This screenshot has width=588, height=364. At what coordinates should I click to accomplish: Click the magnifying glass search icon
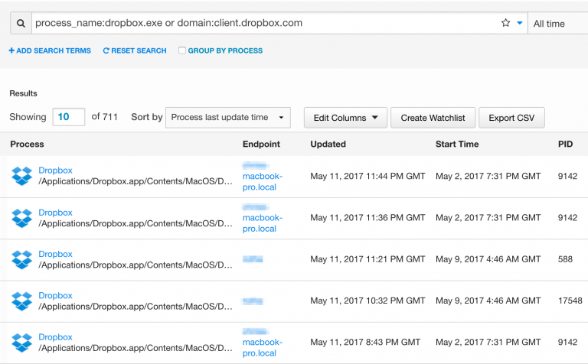click(x=21, y=24)
